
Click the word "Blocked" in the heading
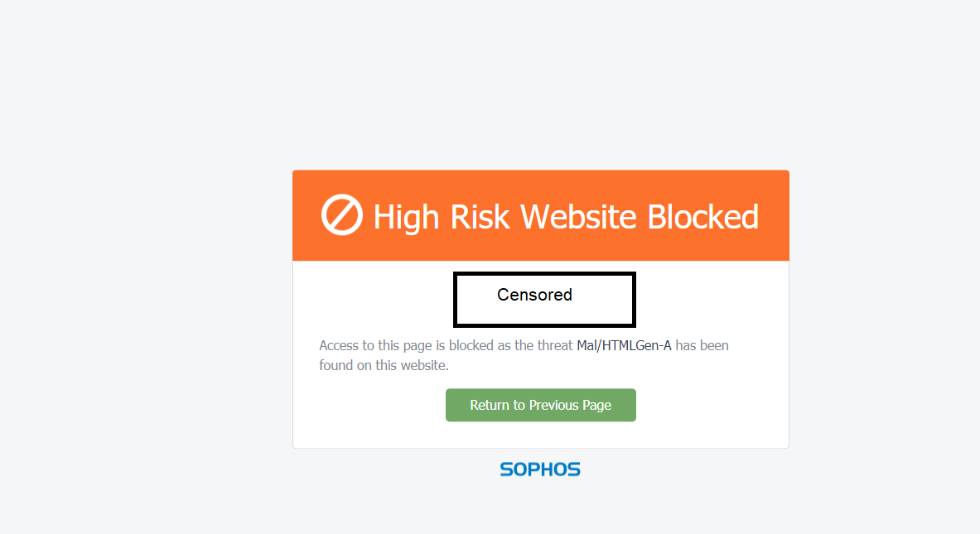tap(702, 217)
